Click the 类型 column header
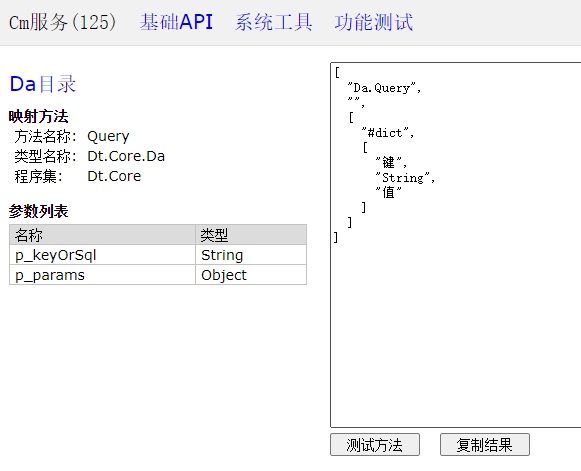This screenshot has width=581, height=471. point(251,235)
